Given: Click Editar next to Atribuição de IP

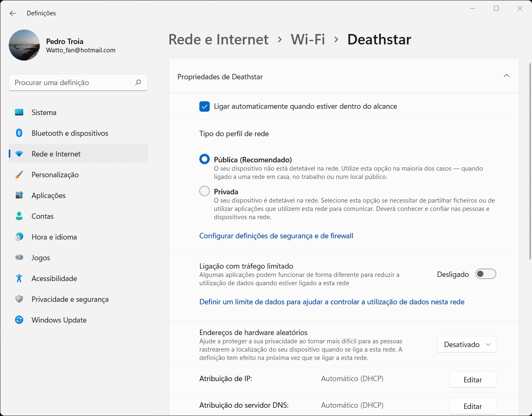Looking at the screenshot, I should (x=473, y=379).
